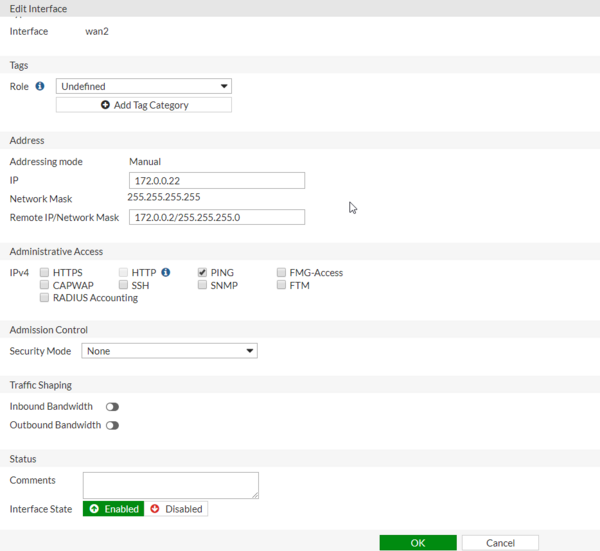Tick the CAPWAP checkbox
600x551 pixels.
pyautogui.click(x=44, y=285)
